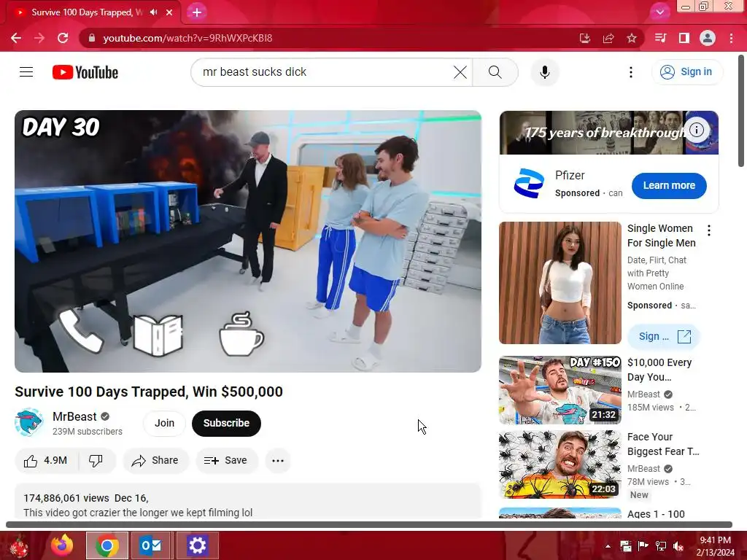Open the clock showing 9:41 PM
This screenshot has height=560, width=747.
715,546
